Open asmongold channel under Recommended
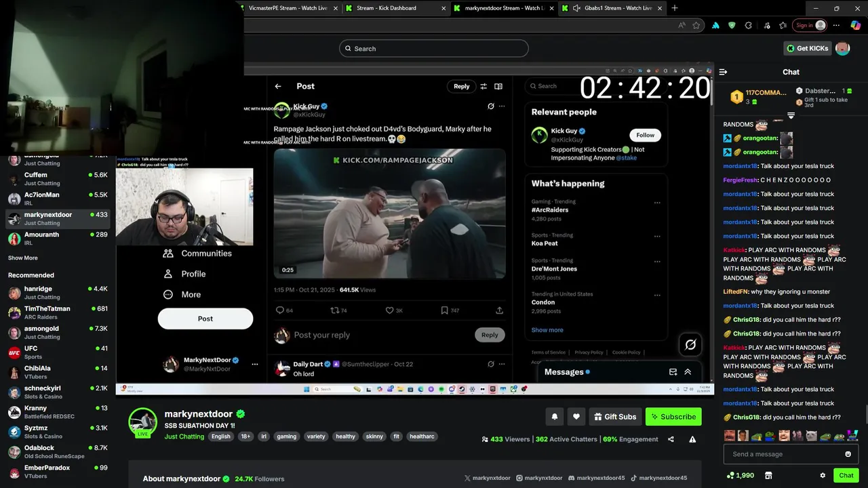The height and width of the screenshot is (488, 868). (x=58, y=332)
